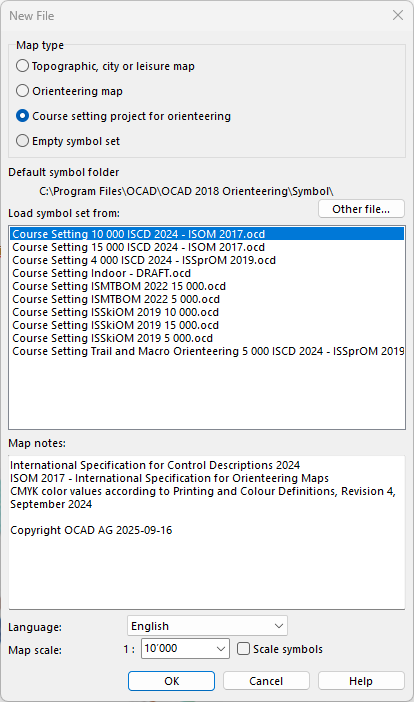Open the Language dropdown
This screenshot has height=702, width=414.
point(207,626)
